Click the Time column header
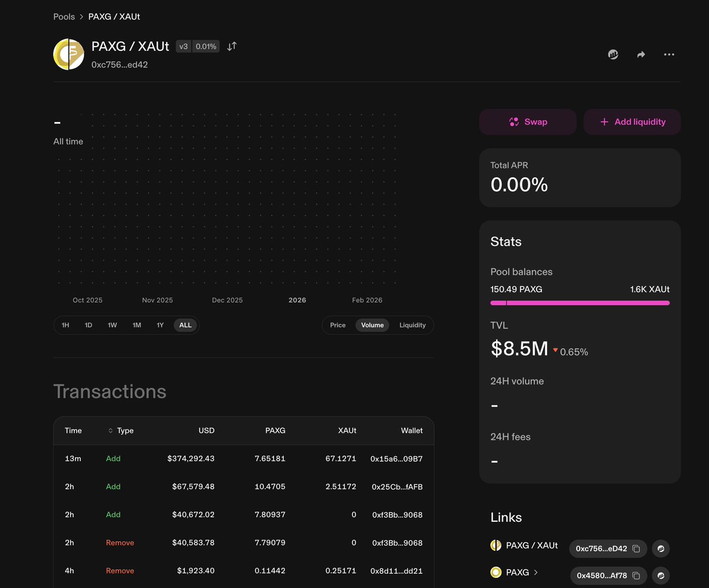 [x=73, y=431]
